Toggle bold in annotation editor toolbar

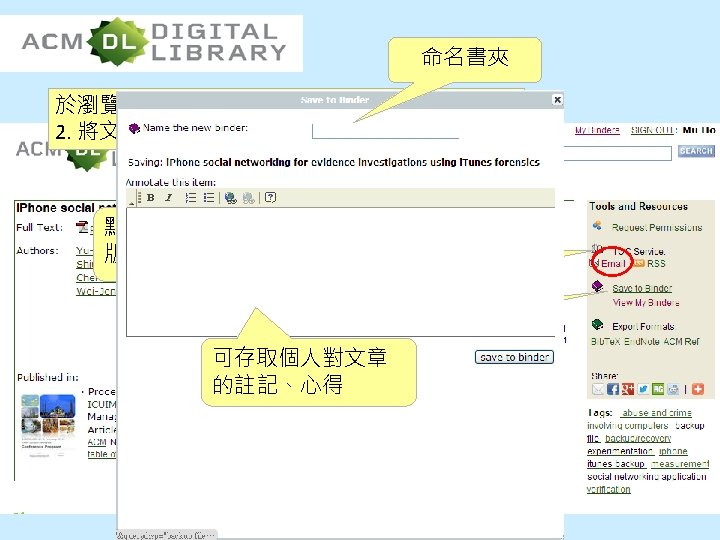click(x=150, y=197)
